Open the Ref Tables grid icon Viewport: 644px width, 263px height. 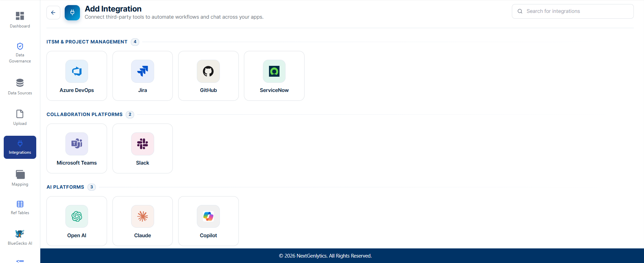[20, 204]
